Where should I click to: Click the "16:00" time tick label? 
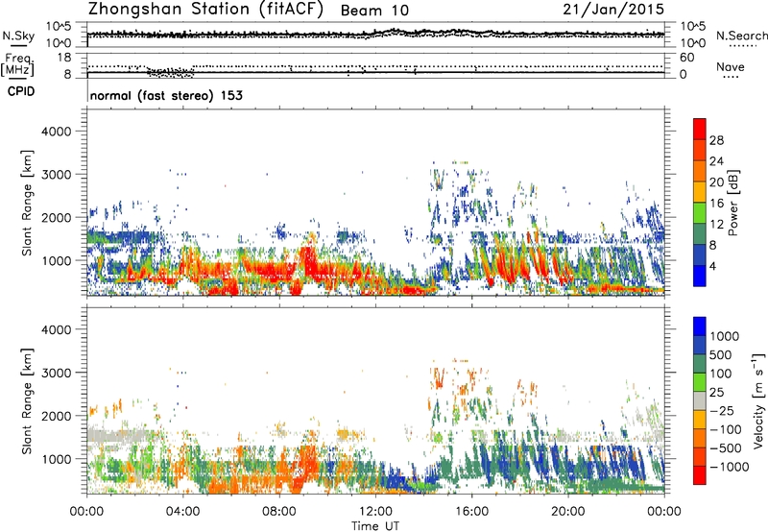471,512
